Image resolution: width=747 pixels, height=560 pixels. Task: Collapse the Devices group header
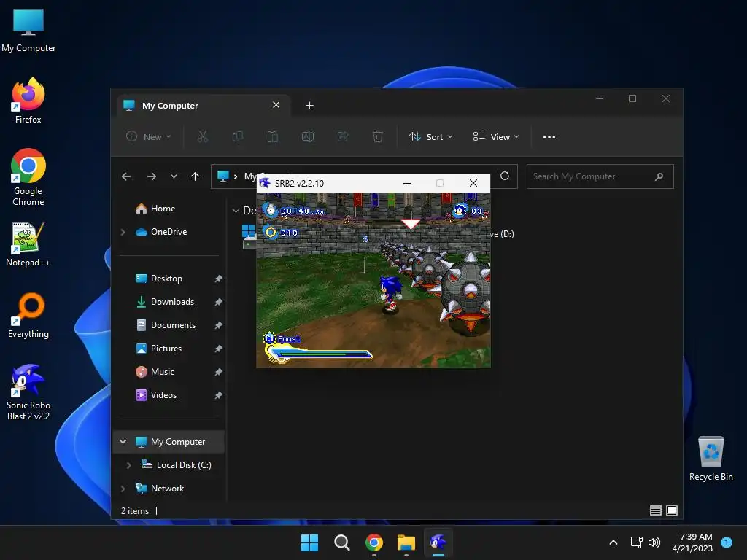[236, 210]
